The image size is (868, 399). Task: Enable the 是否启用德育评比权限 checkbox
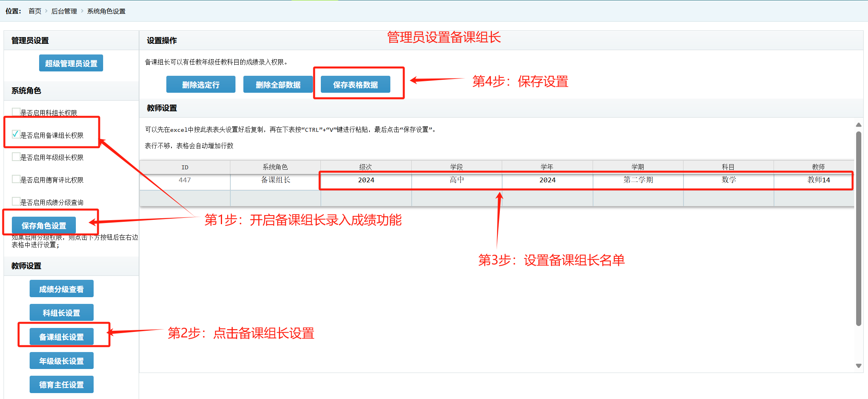(16, 180)
